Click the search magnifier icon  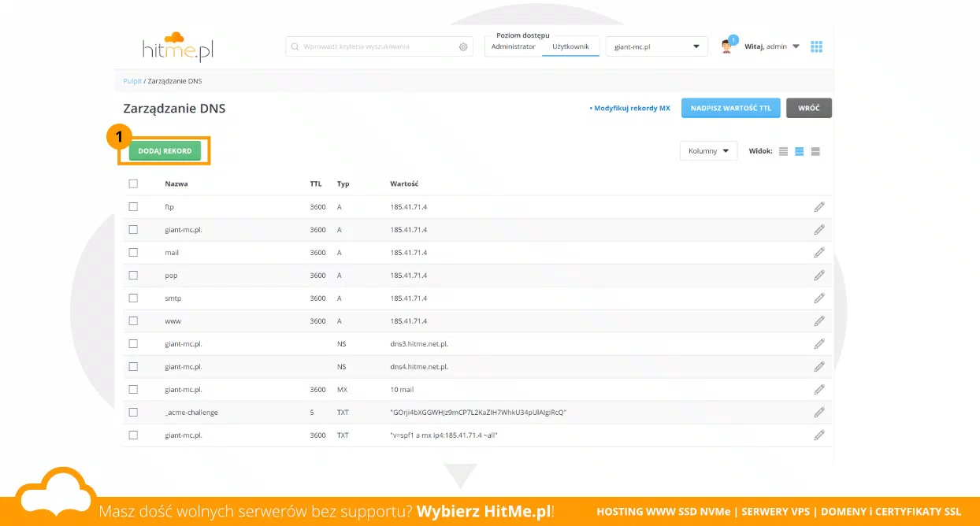tap(295, 46)
